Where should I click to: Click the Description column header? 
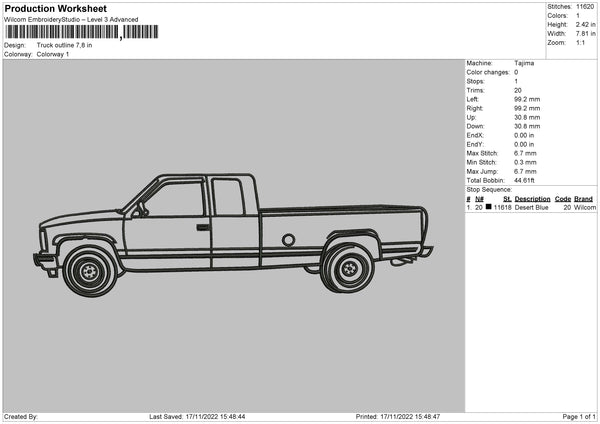pyautogui.click(x=533, y=199)
